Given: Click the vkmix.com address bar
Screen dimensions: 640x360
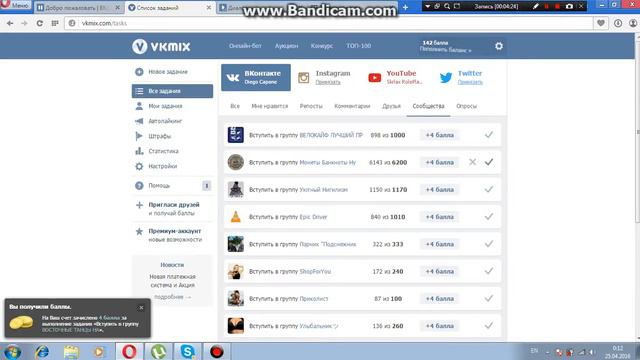Looking at the screenshot, I should point(329,23).
